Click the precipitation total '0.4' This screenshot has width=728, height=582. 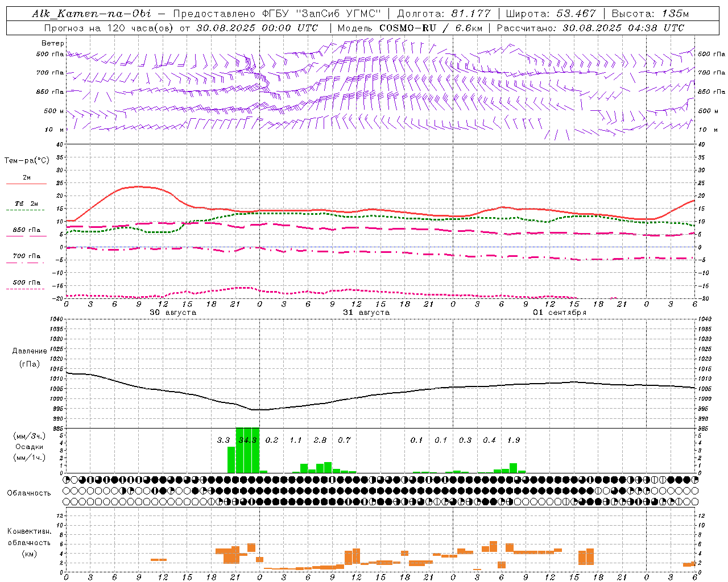click(489, 440)
